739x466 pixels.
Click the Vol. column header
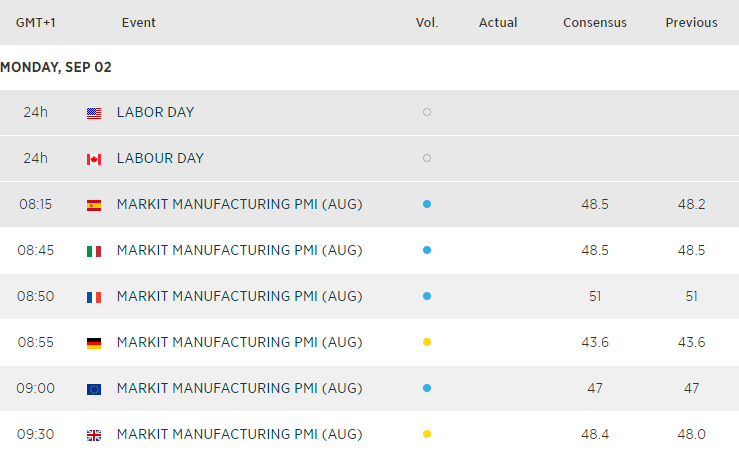point(427,22)
